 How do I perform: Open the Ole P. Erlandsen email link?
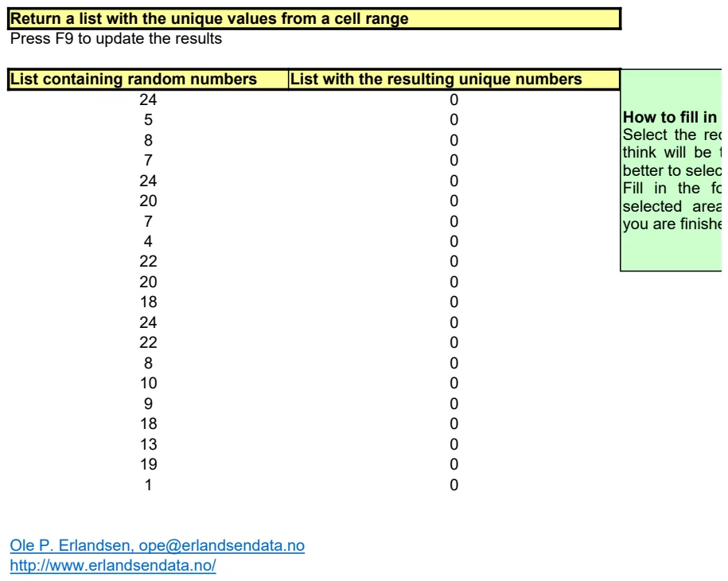[x=157, y=545]
